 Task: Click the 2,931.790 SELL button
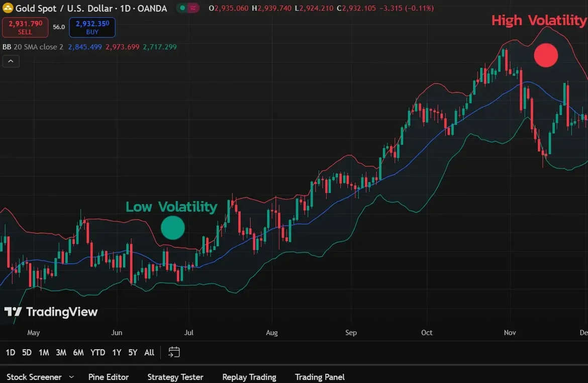click(x=25, y=27)
